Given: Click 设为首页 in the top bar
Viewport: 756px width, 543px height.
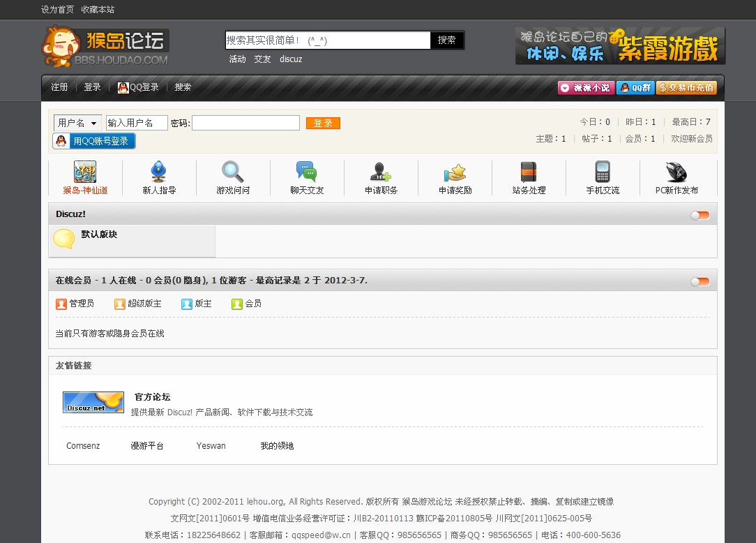Looking at the screenshot, I should coord(57,10).
